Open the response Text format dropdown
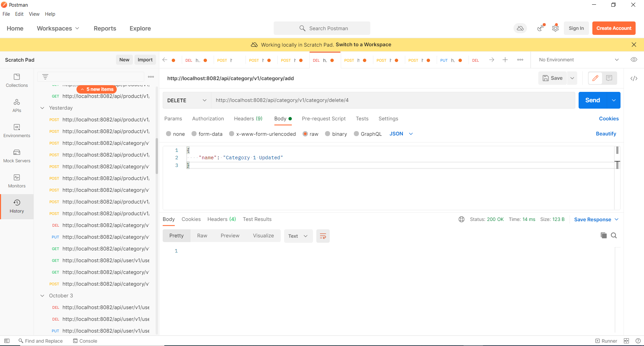644x346 pixels. (298, 236)
